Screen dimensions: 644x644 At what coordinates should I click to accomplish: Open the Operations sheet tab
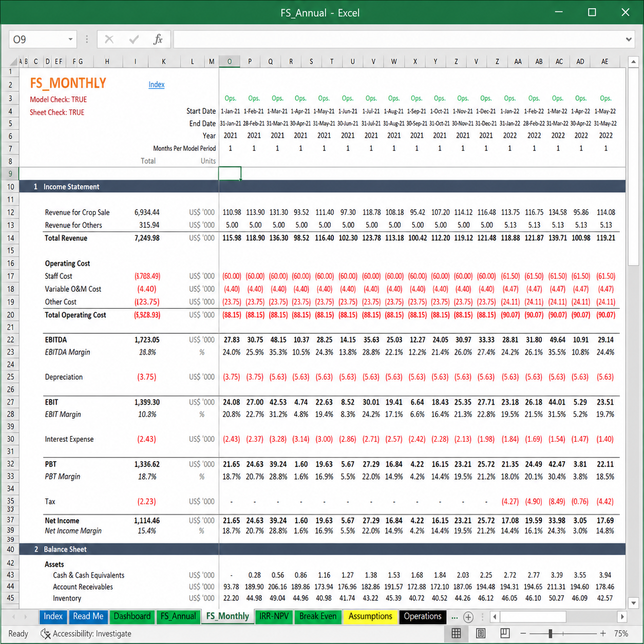[x=423, y=616]
